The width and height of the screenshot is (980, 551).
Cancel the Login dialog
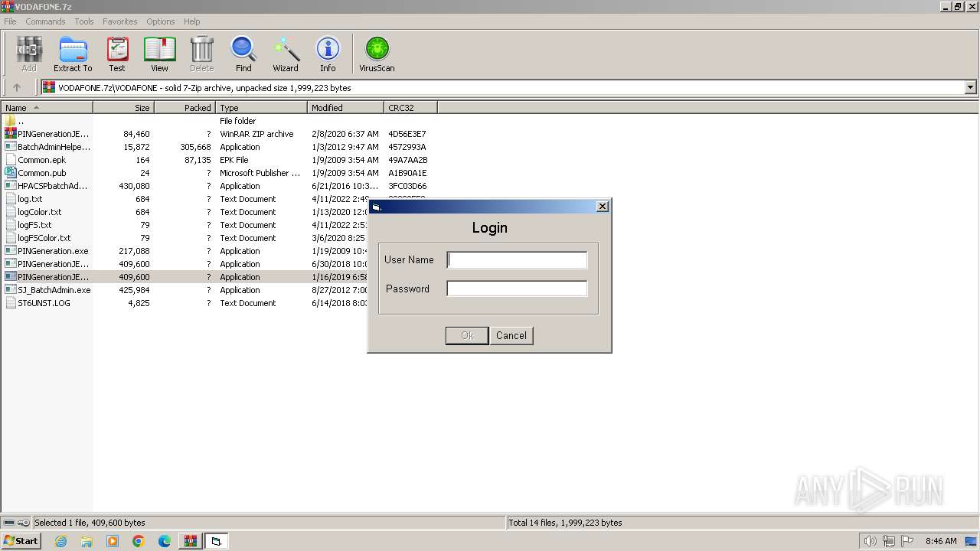point(511,335)
